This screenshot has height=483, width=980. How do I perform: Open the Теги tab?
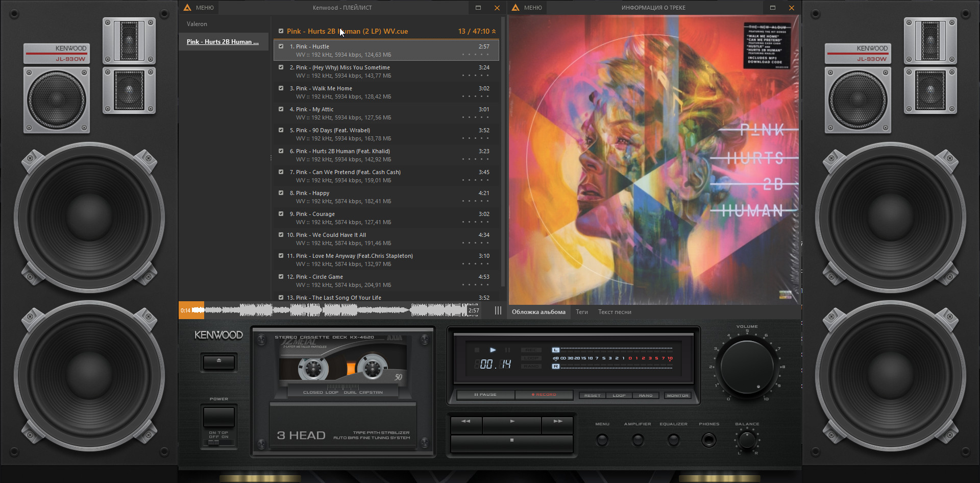coord(582,312)
